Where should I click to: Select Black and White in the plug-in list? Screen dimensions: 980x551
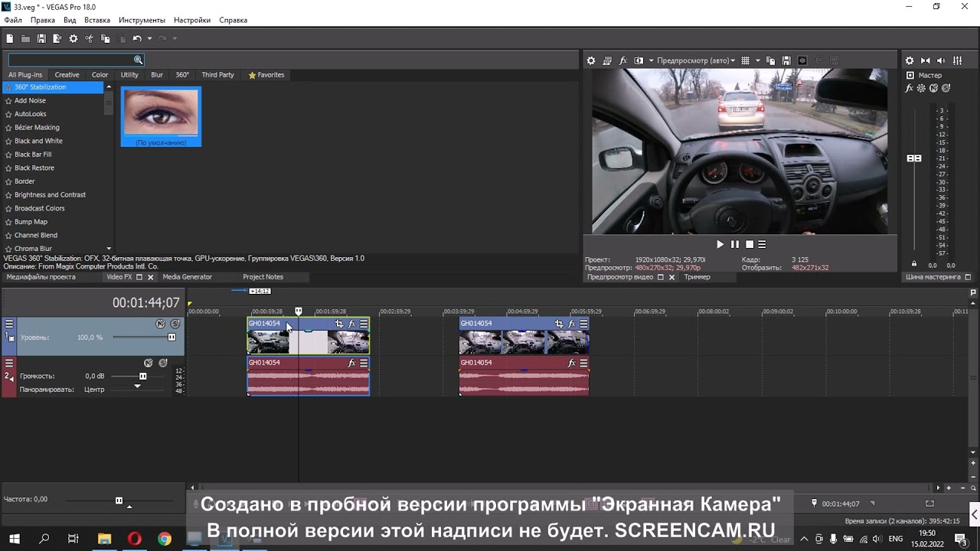point(38,141)
